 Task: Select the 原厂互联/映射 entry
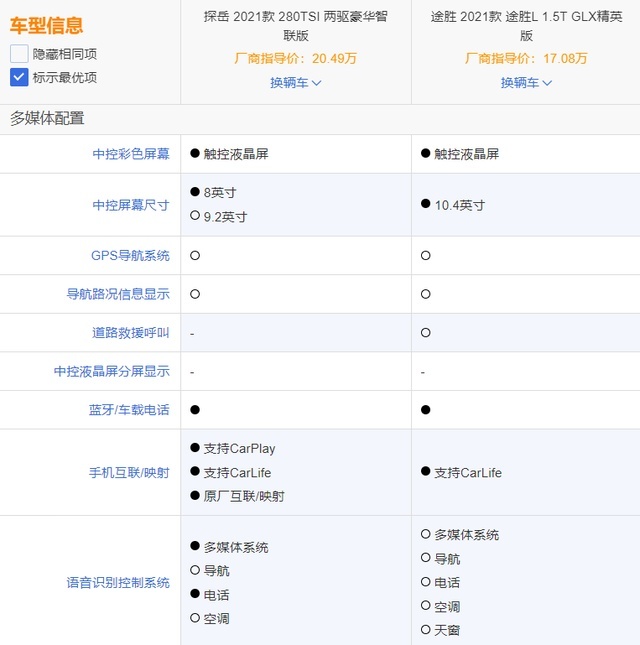click(x=244, y=497)
